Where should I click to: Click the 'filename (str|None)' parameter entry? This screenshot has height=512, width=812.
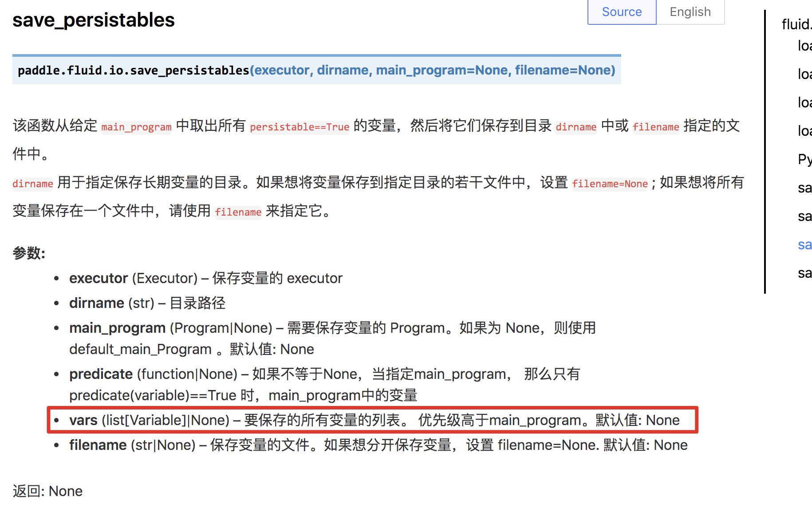378,445
